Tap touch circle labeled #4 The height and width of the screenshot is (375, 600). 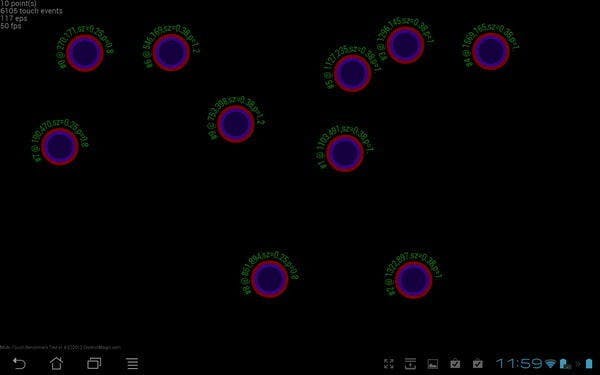pyautogui.click(x=491, y=51)
